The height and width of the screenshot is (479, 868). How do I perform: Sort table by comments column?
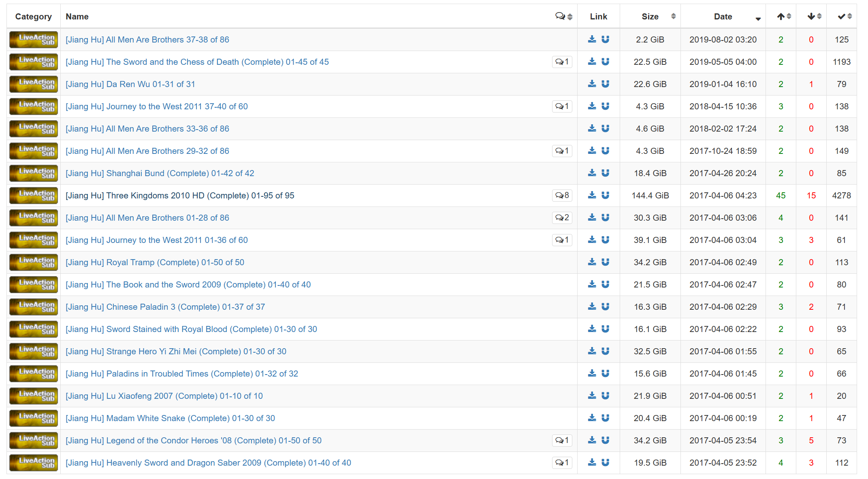tap(563, 17)
